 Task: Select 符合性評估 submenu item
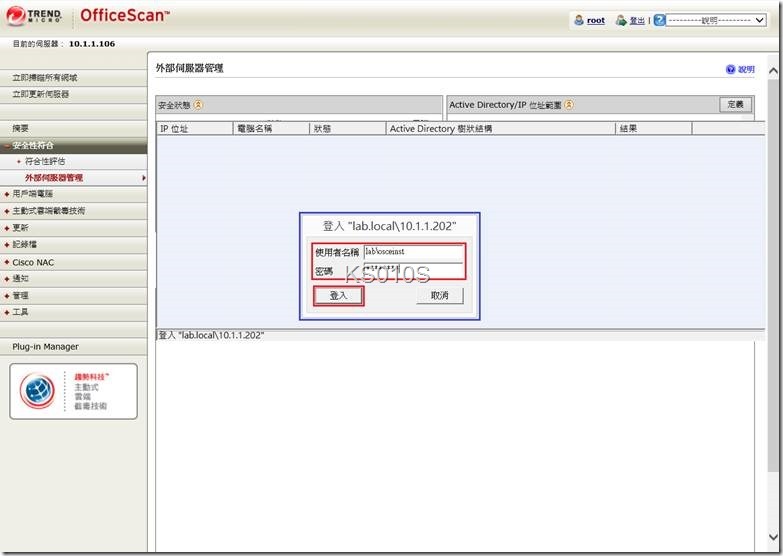click(x=45, y=161)
